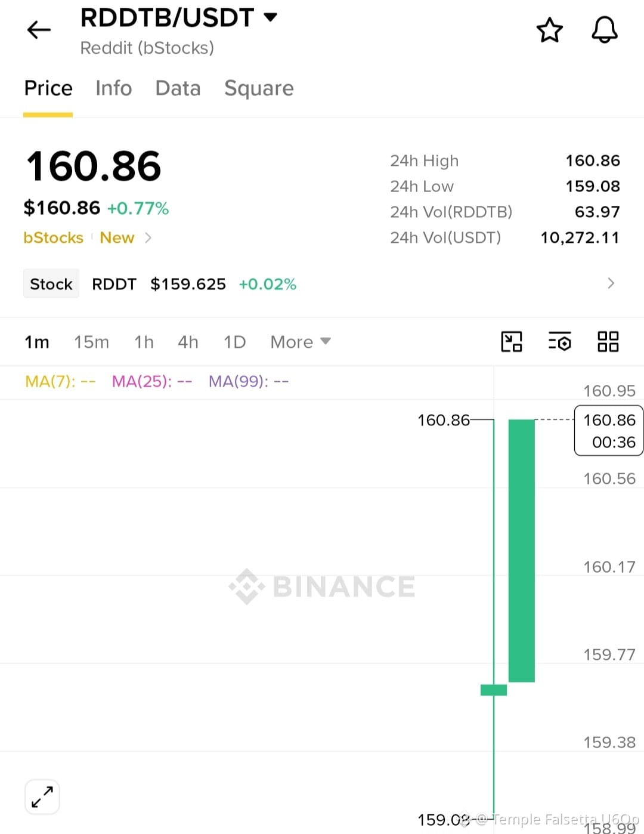Switch to the Info tab
This screenshot has height=834, width=644.
point(114,88)
